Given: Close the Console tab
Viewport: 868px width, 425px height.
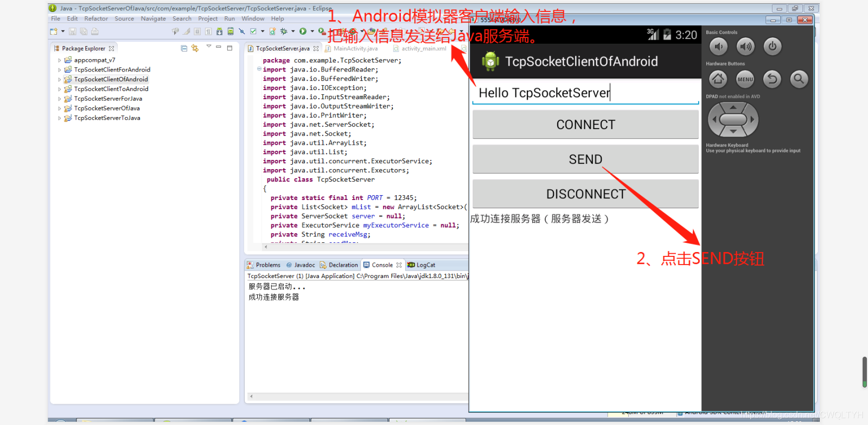Looking at the screenshot, I should click(399, 265).
